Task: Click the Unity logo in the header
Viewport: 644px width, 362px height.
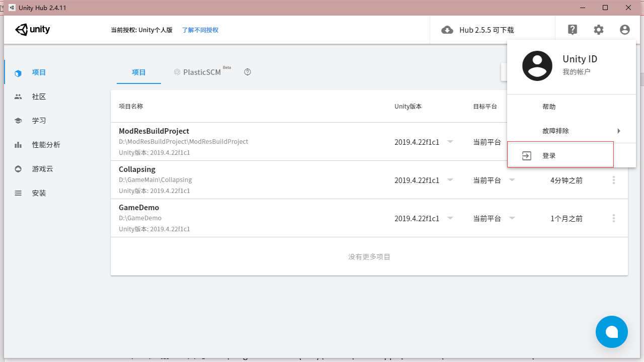Action: [33, 30]
